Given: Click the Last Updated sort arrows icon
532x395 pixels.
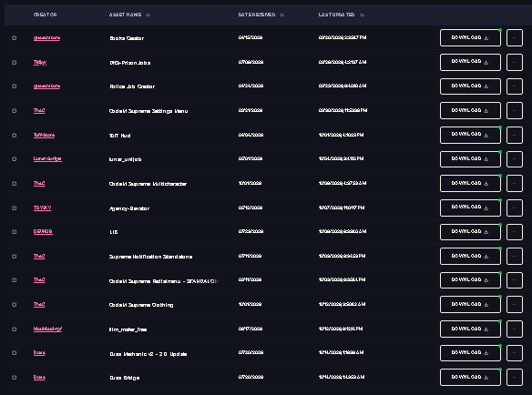Looking at the screenshot, I should [362, 15].
